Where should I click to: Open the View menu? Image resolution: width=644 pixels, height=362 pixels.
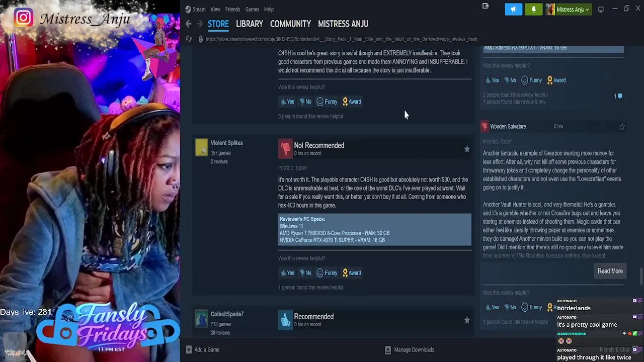pyautogui.click(x=215, y=9)
